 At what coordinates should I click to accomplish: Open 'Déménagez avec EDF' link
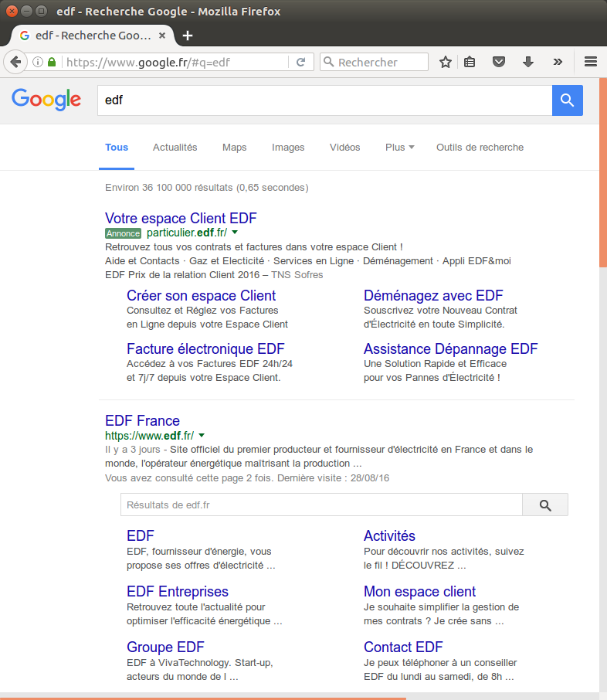(433, 296)
